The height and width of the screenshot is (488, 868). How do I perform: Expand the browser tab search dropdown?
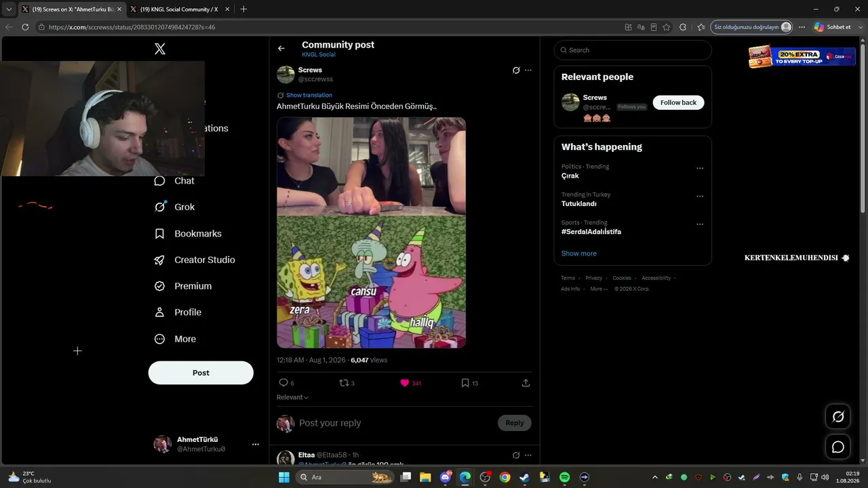(x=9, y=9)
